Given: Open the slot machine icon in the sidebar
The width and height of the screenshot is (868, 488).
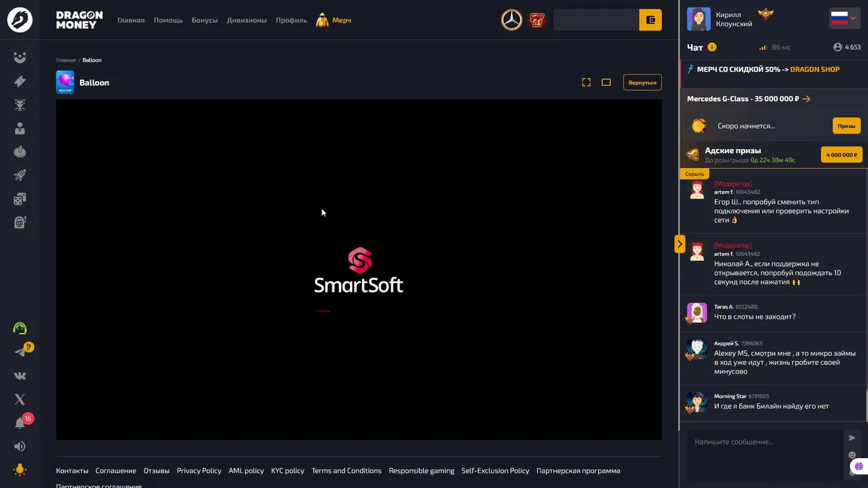Looking at the screenshot, I should (20, 222).
